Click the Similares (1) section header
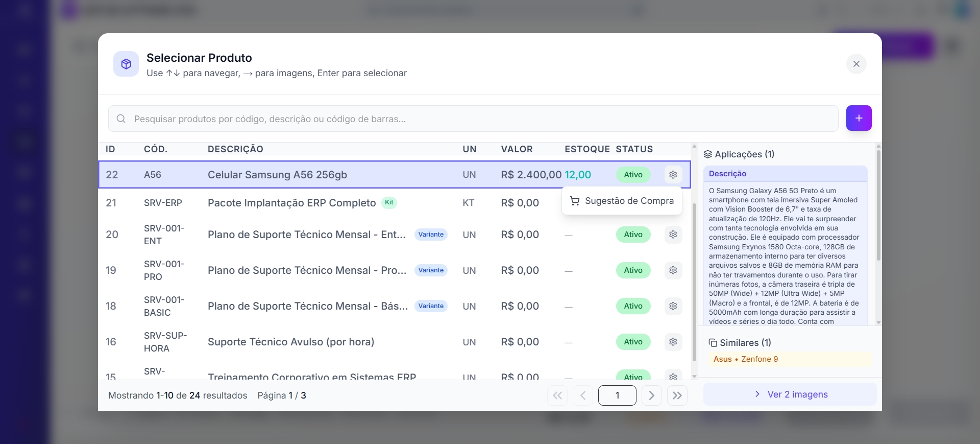 pyautogui.click(x=740, y=343)
